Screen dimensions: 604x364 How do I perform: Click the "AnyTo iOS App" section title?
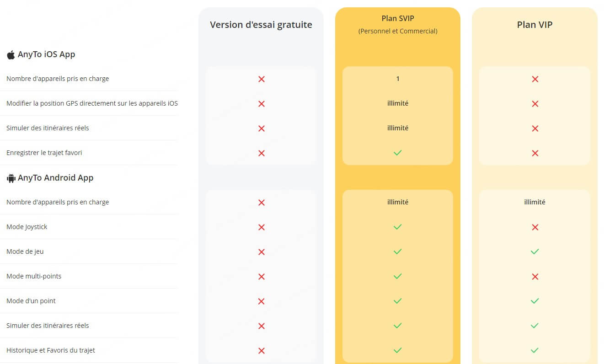pyautogui.click(x=46, y=54)
